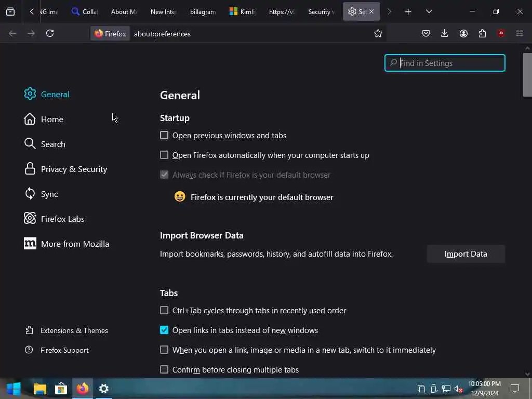
Task: Select the General settings category
Action: tap(47, 94)
